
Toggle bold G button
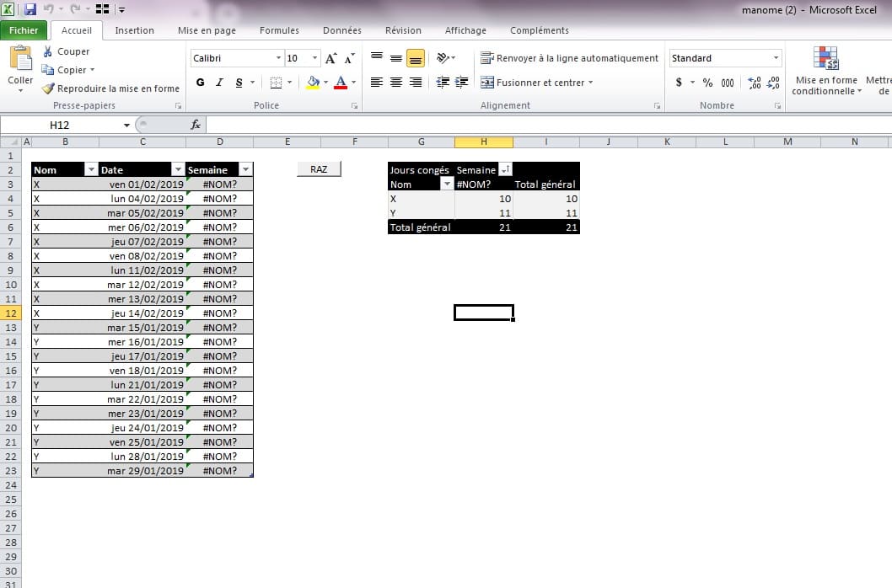click(201, 83)
